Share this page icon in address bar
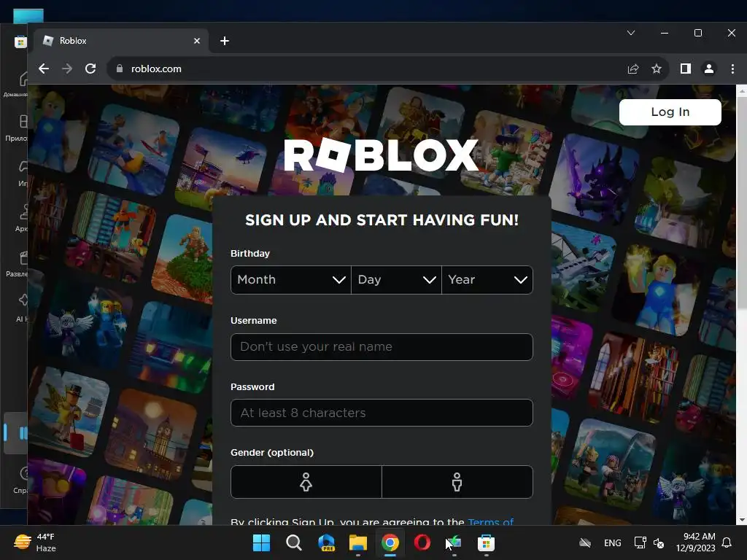The height and width of the screenshot is (560, 747). [x=633, y=69]
